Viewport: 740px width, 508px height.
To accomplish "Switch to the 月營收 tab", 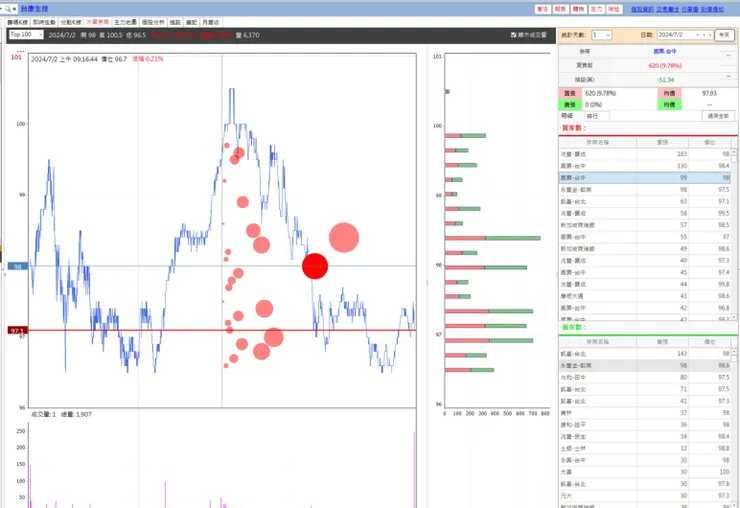I will (210, 22).
